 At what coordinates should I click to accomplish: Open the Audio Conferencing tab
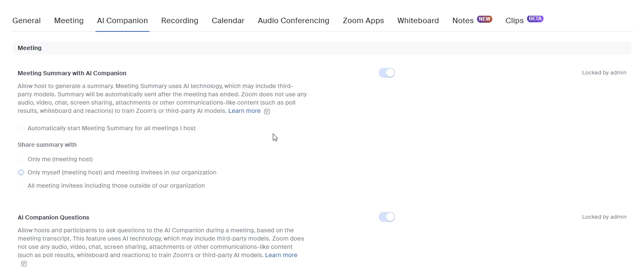[293, 20]
